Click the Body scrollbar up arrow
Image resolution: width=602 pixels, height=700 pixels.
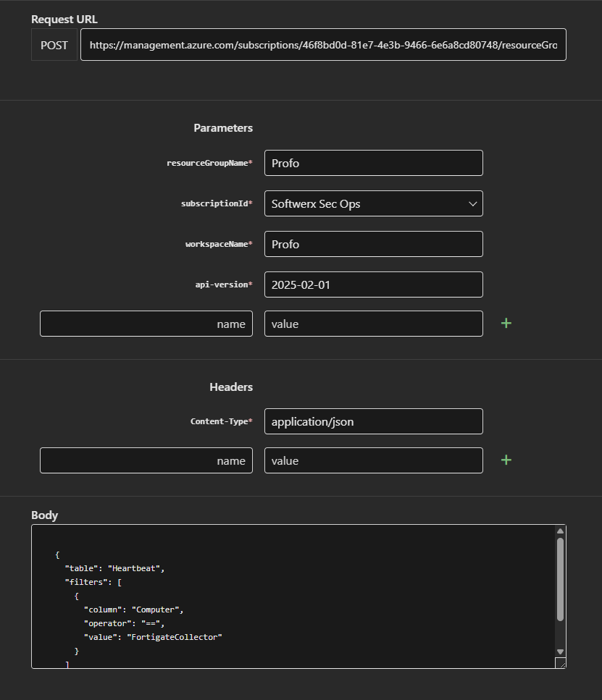click(560, 531)
